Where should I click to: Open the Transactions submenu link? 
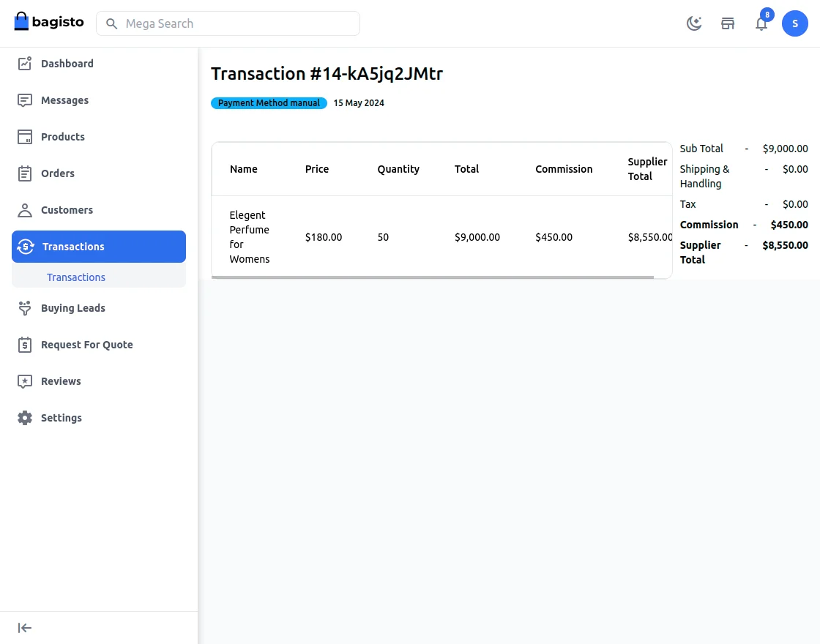(76, 277)
